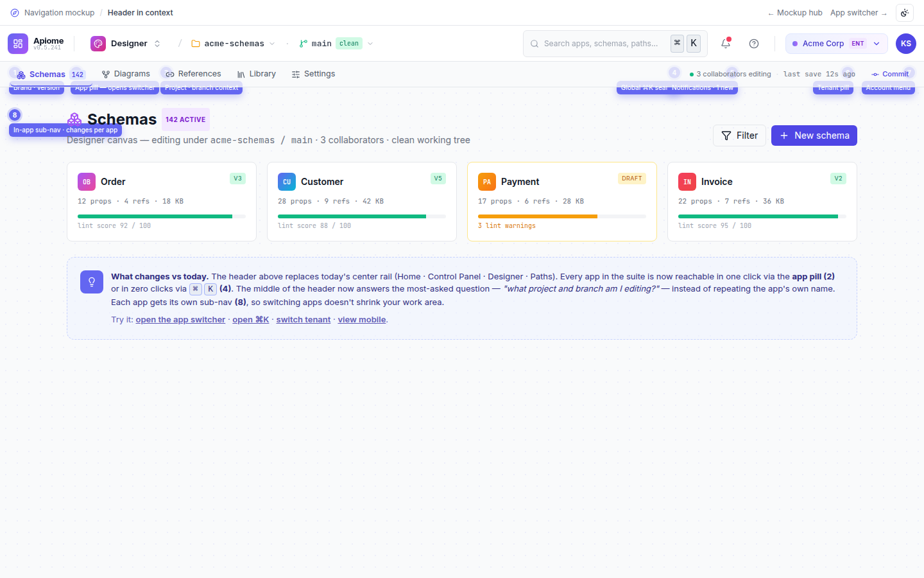Click the ENT badge in the tenant pill
Screen dimensions: 924x578
858,44
